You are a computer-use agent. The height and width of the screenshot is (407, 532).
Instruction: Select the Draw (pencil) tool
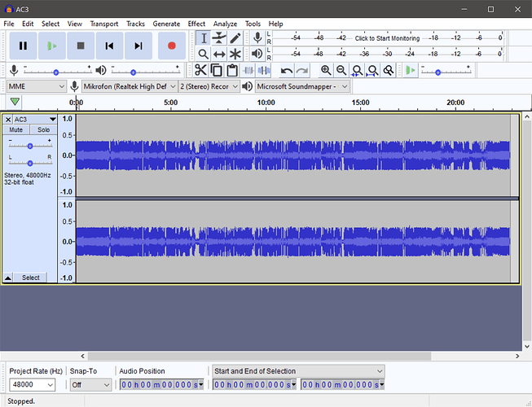coord(235,38)
